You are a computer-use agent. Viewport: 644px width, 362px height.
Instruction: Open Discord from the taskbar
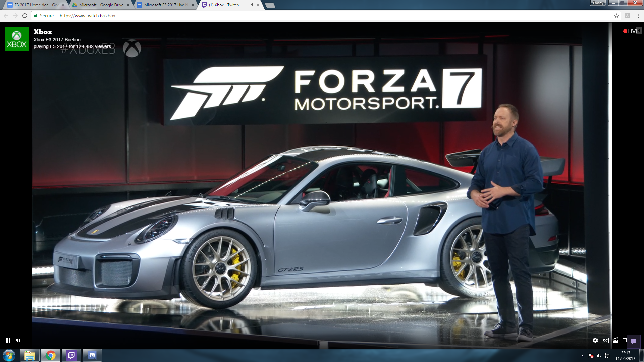(x=92, y=355)
